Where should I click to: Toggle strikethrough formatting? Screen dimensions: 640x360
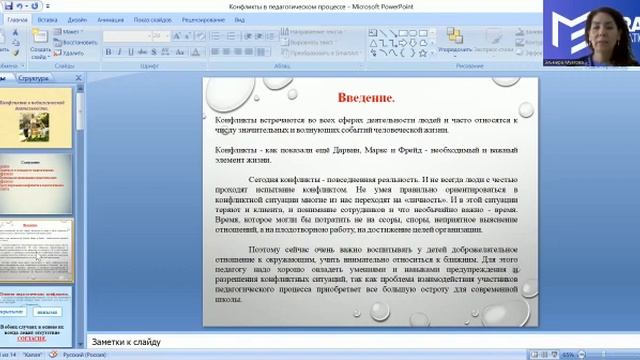point(142,52)
